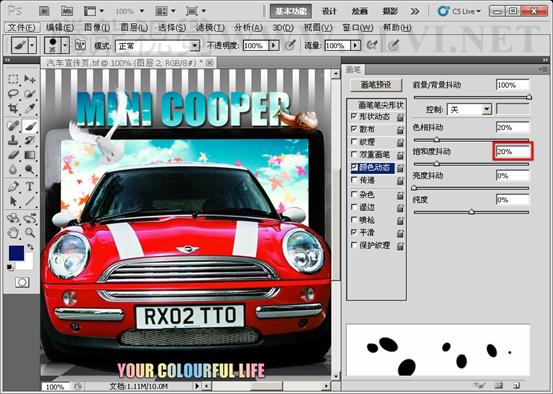Open the 滤镜(T) menu
553x394 pixels.
pos(210,28)
